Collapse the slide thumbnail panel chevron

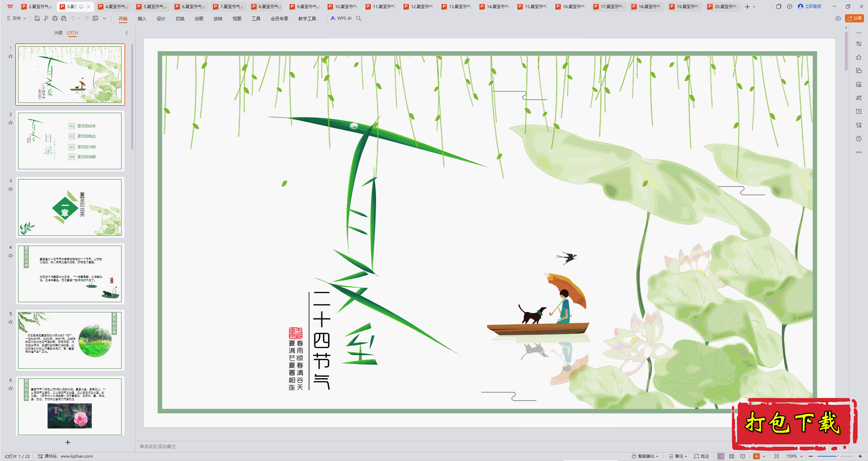[x=127, y=33]
